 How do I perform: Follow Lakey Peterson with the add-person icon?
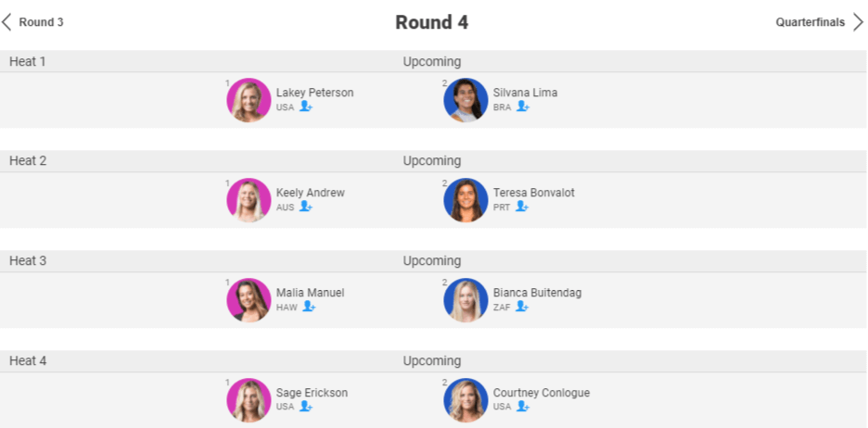tap(306, 107)
